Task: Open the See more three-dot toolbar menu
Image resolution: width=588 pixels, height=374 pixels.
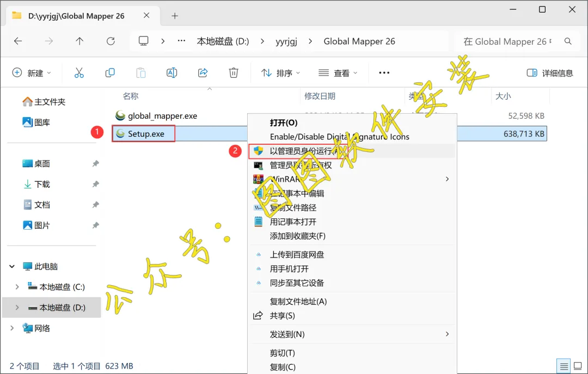Action: point(384,73)
